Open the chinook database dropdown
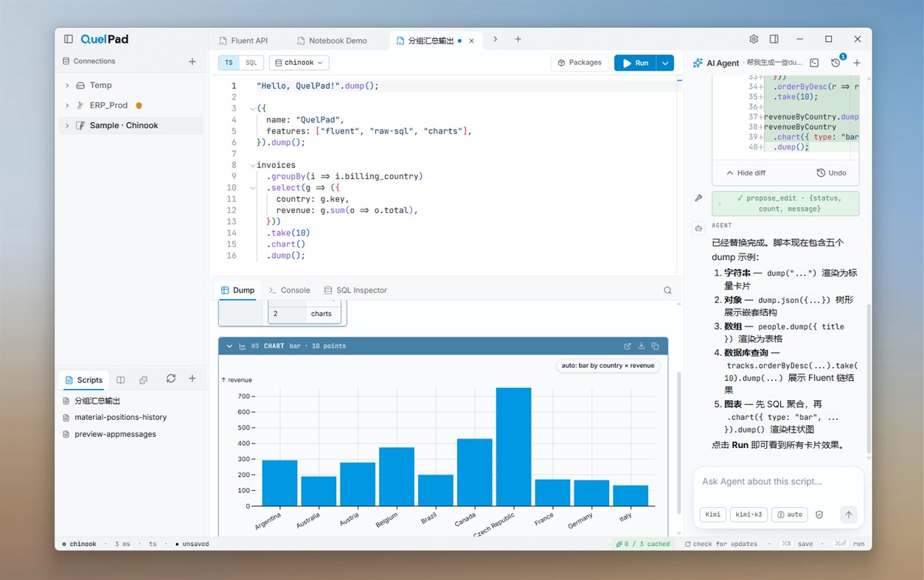The width and height of the screenshot is (924, 580). pyautogui.click(x=299, y=63)
